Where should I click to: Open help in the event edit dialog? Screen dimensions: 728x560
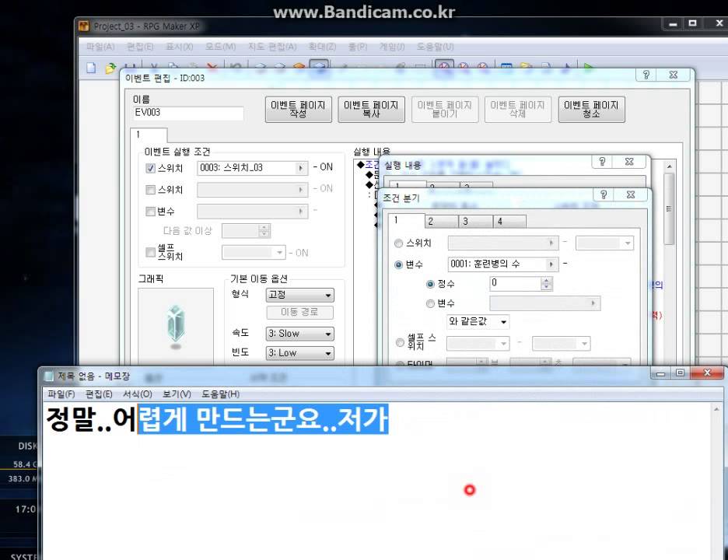[646, 75]
